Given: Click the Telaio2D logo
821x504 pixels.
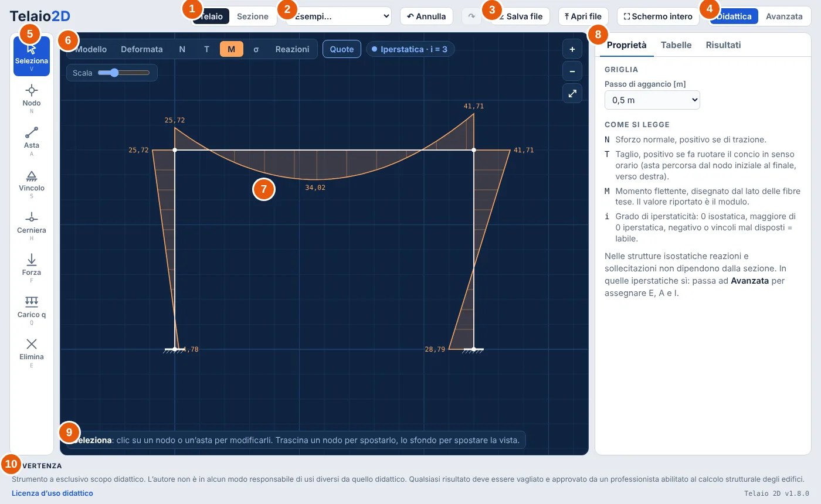Looking at the screenshot, I should [x=39, y=16].
